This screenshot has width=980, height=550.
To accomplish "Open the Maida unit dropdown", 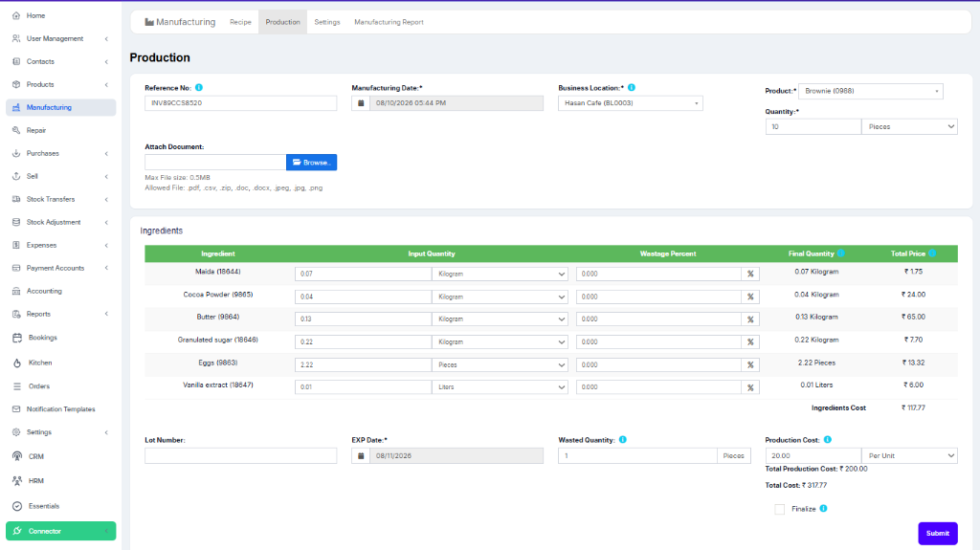I will pos(500,274).
